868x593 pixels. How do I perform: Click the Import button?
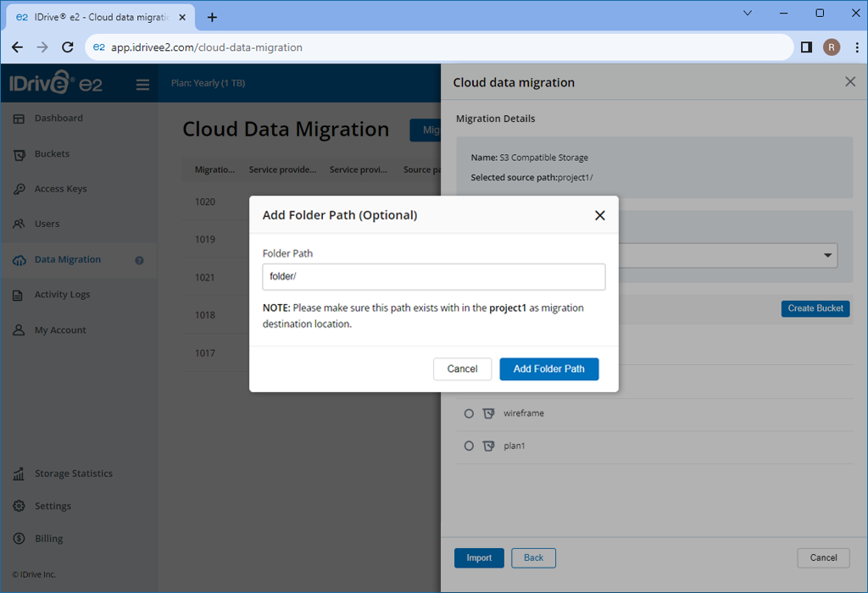(x=479, y=557)
